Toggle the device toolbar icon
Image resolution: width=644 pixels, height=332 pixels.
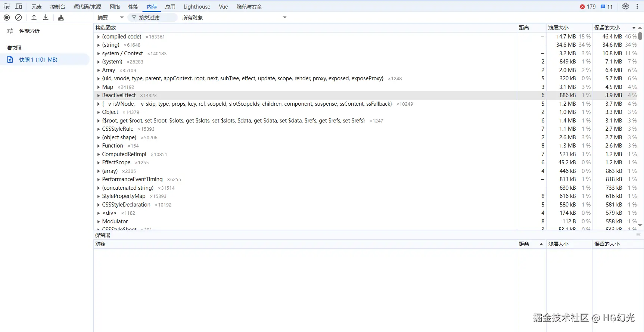[18, 6]
